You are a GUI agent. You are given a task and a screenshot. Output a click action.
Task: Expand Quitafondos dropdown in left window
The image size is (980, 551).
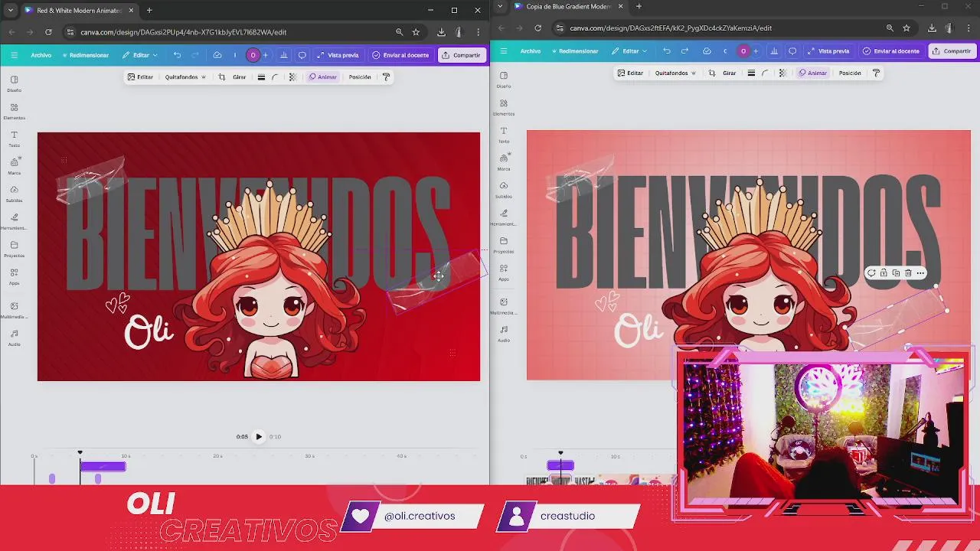[185, 77]
